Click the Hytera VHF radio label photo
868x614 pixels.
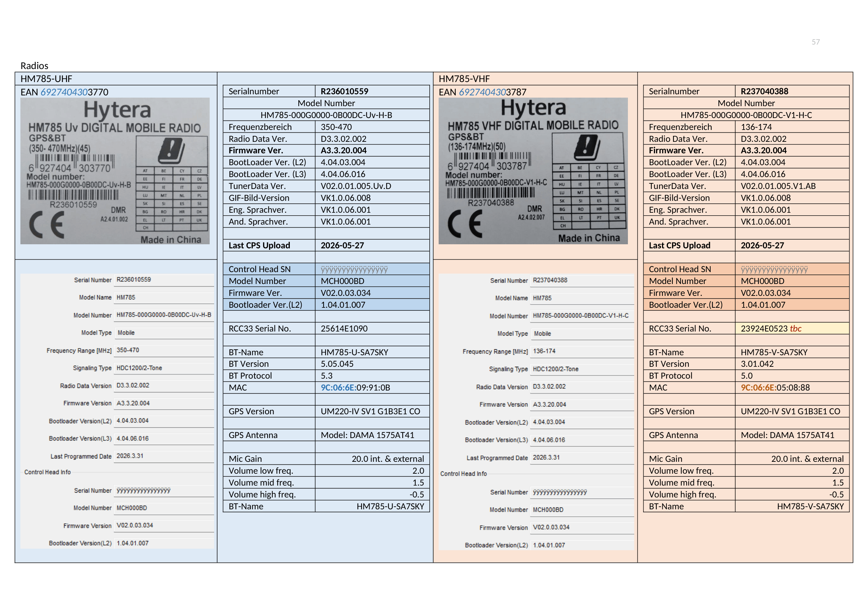click(x=533, y=171)
